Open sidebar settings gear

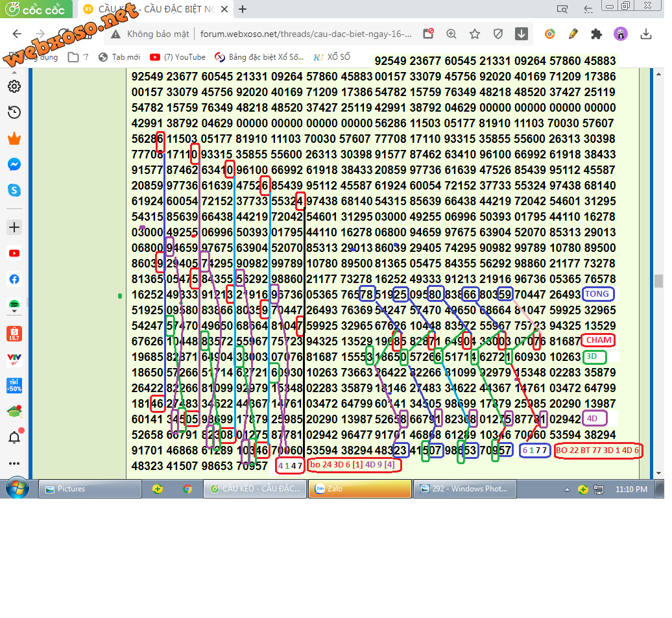coord(14,88)
